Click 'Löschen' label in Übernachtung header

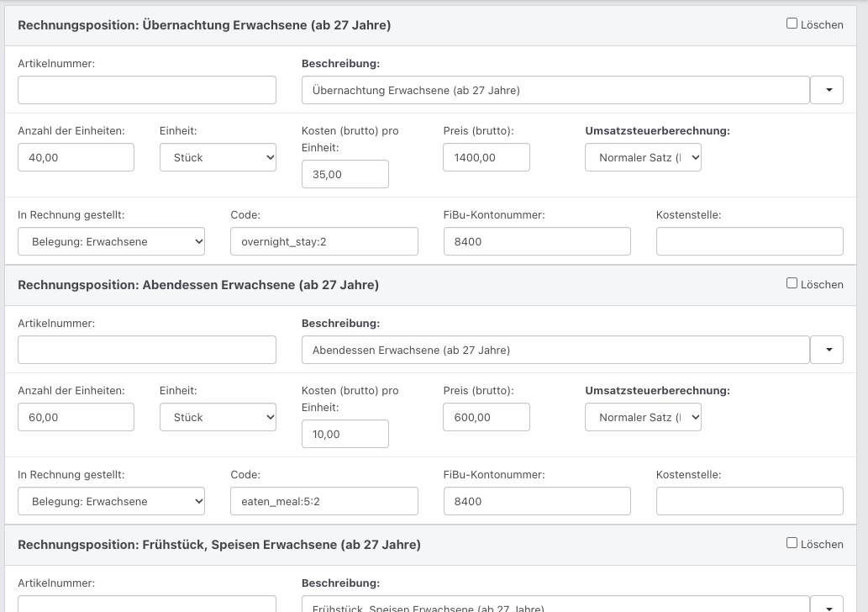point(822,24)
